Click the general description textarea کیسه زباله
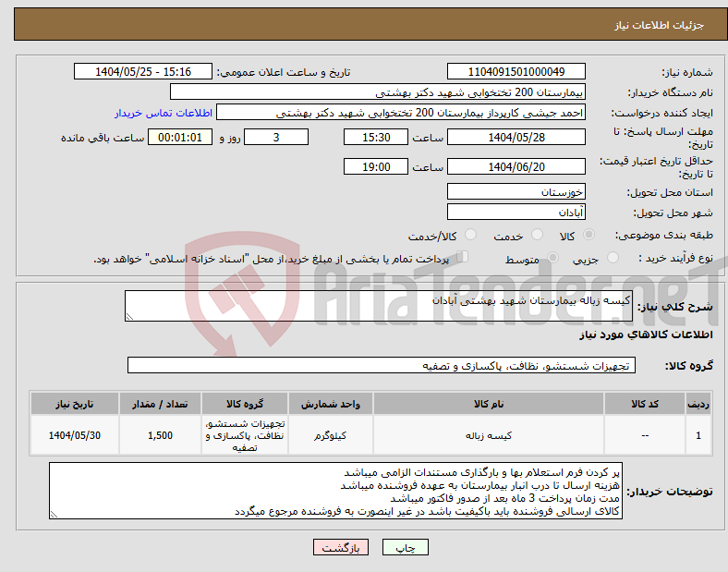The image size is (728, 572). click(379, 306)
